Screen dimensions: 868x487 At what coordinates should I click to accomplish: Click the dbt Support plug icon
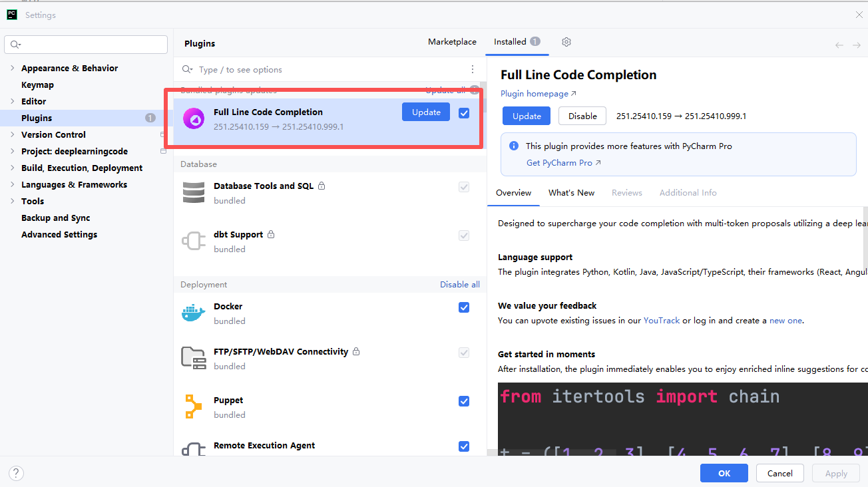(x=194, y=241)
